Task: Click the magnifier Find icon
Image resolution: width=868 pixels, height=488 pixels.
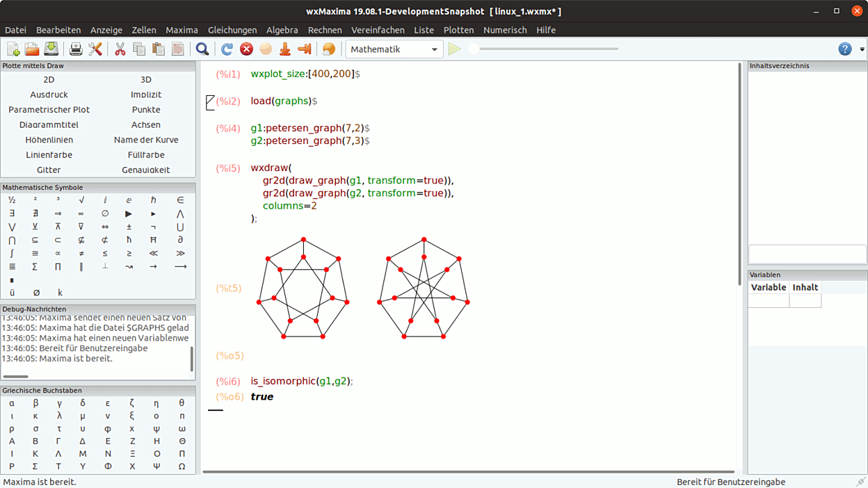Action: click(202, 49)
